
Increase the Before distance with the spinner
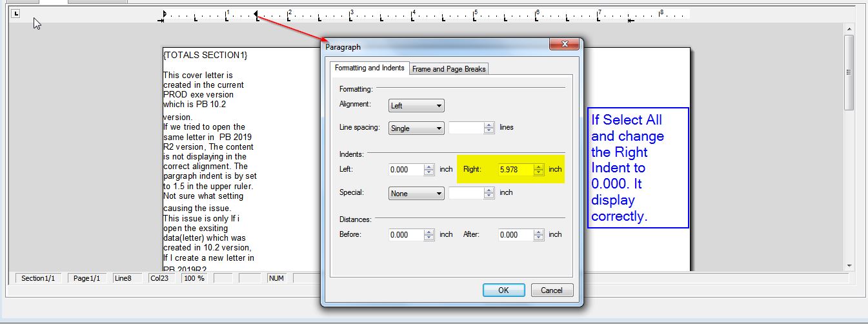430,232
